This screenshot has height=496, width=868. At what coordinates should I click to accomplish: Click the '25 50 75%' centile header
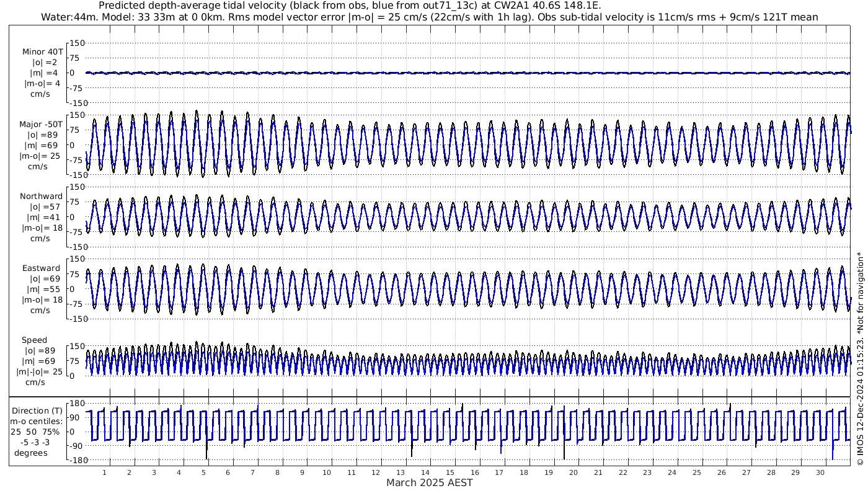click(x=35, y=432)
